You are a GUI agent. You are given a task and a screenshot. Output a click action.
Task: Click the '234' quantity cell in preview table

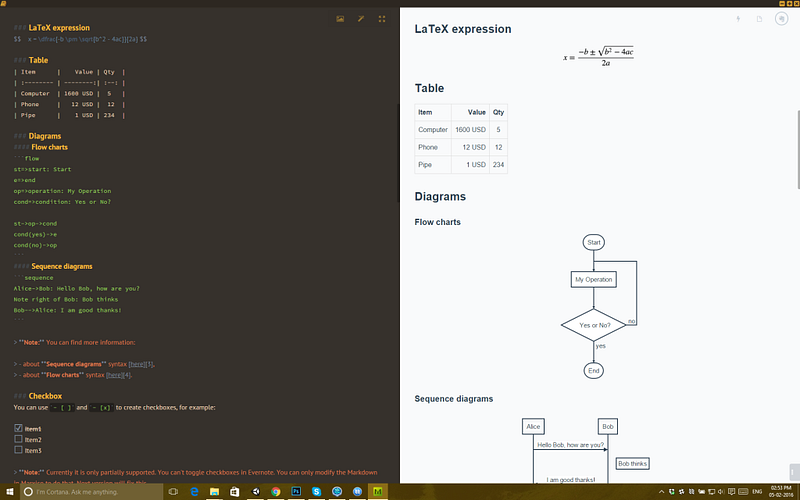[498, 165]
